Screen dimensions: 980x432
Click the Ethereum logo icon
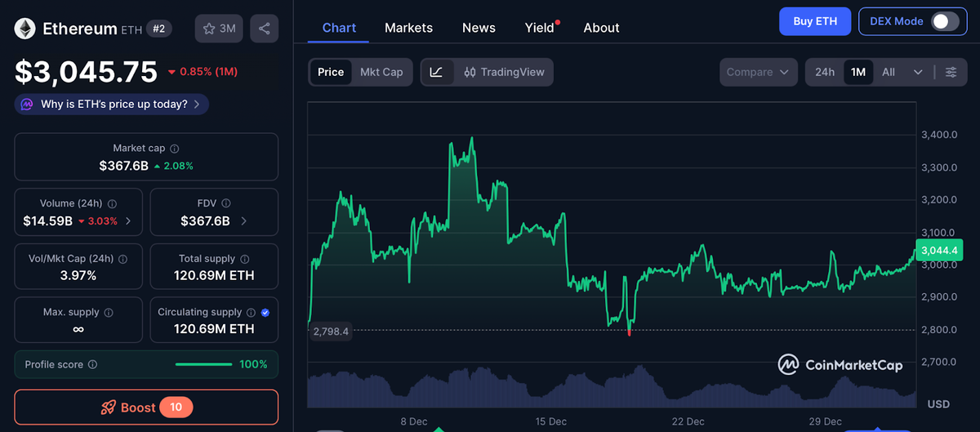(x=24, y=29)
